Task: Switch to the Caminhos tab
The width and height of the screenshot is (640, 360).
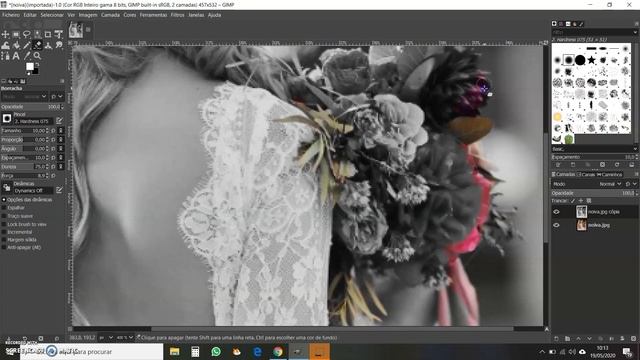Action: pos(609,174)
